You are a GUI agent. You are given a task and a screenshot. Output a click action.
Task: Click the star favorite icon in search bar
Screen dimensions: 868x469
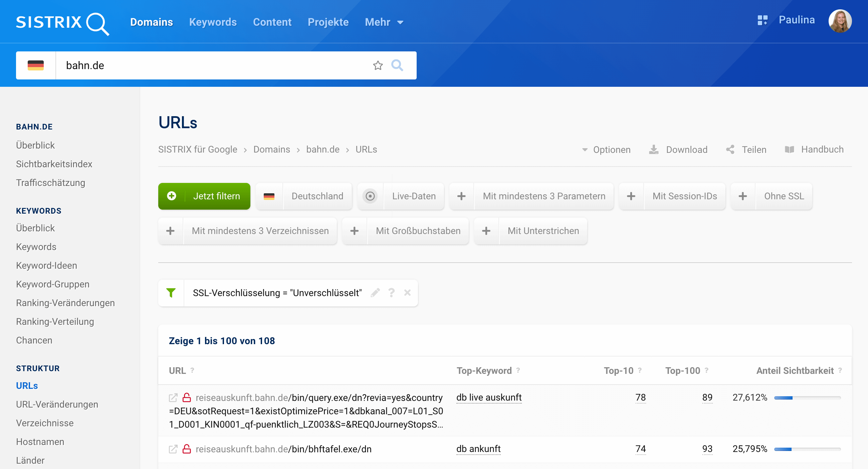[x=378, y=65]
